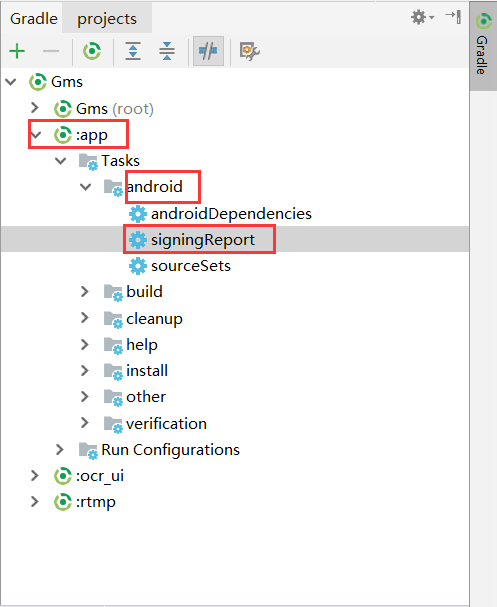Image resolution: width=497 pixels, height=607 pixels.
Task: Click the install folder icon
Action: tap(113, 371)
